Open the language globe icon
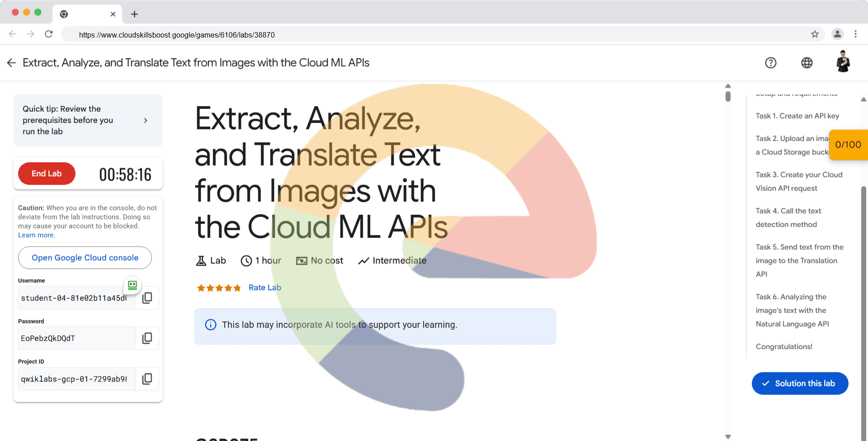Screen dimensions: 868x441 807,63
